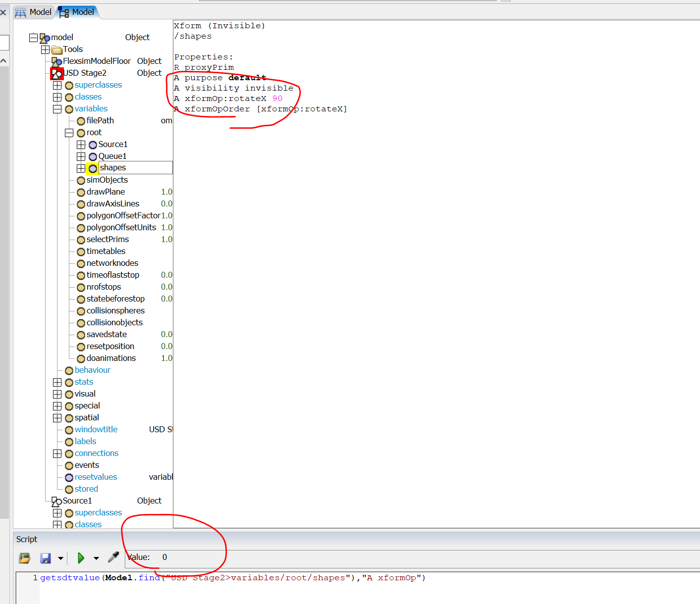This screenshot has width=700, height=604.
Task: Click inside the script code editor line
Action: pyautogui.click(x=297, y=578)
